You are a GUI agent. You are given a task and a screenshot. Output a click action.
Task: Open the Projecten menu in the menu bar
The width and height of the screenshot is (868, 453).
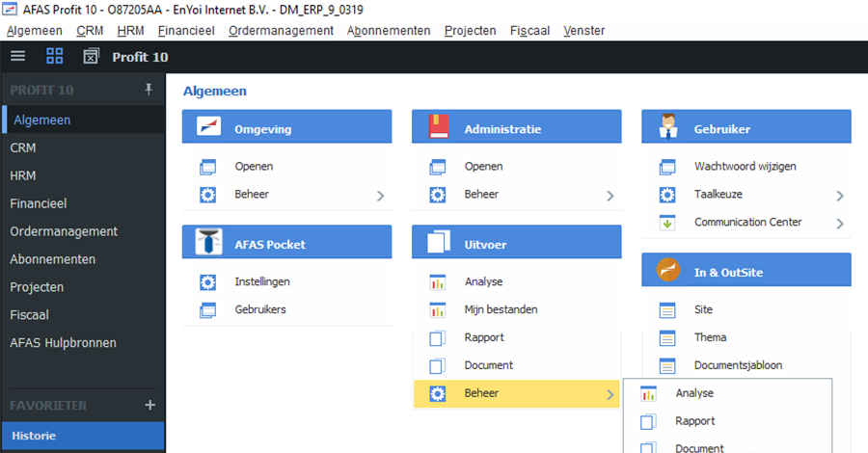click(x=470, y=31)
